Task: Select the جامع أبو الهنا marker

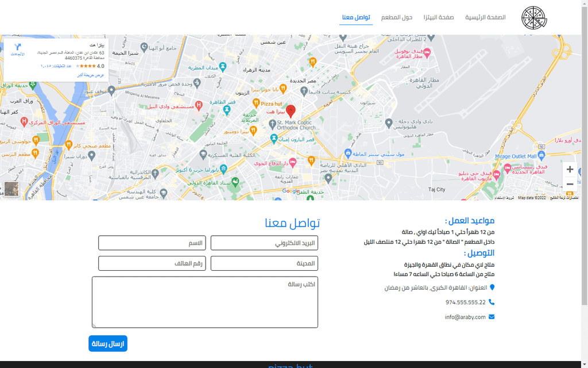Action: 144,47
